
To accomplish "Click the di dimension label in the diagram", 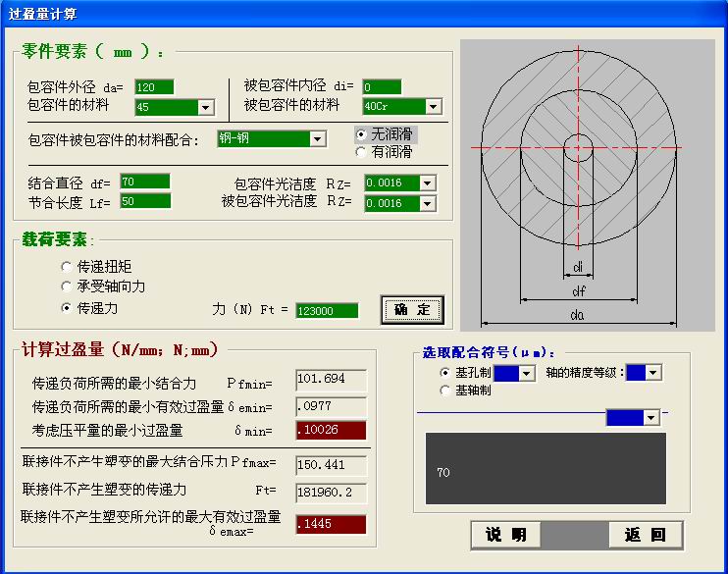I will (578, 267).
